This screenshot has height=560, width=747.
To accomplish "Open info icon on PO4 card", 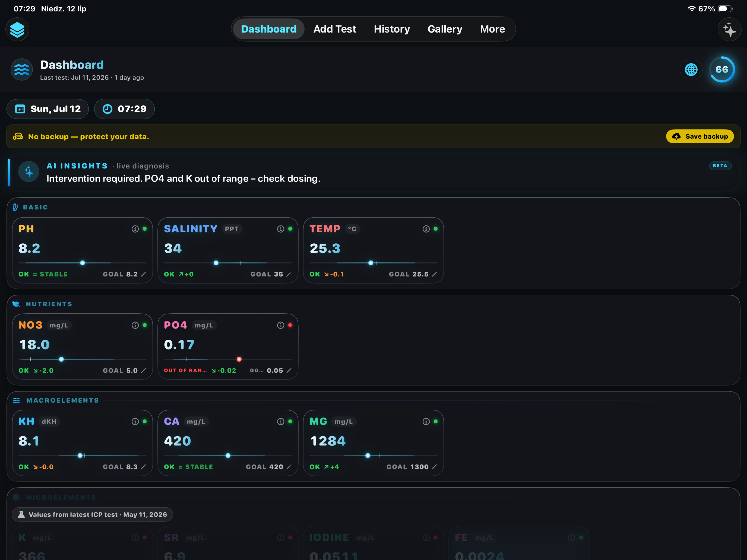I will tap(281, 325).
